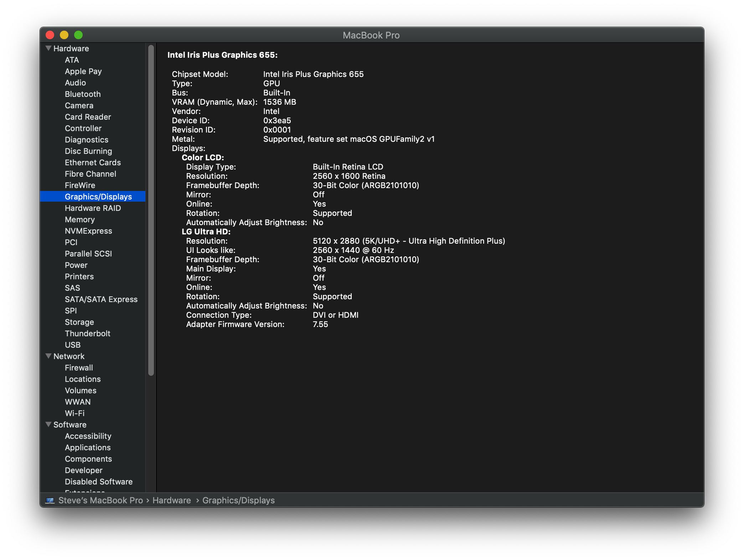Click the Color LCD display heading
Viewport: 744px width, 560px height.
point(203,157)
